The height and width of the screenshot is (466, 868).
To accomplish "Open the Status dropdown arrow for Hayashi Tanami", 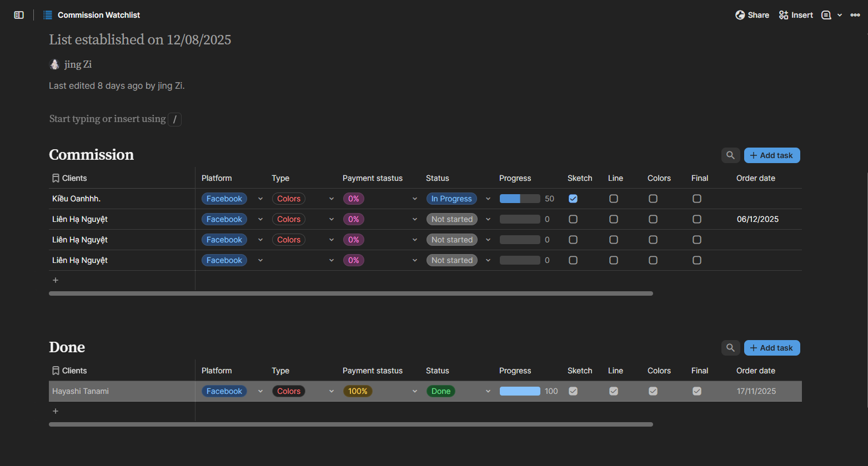I will click(x=488, y=391).
